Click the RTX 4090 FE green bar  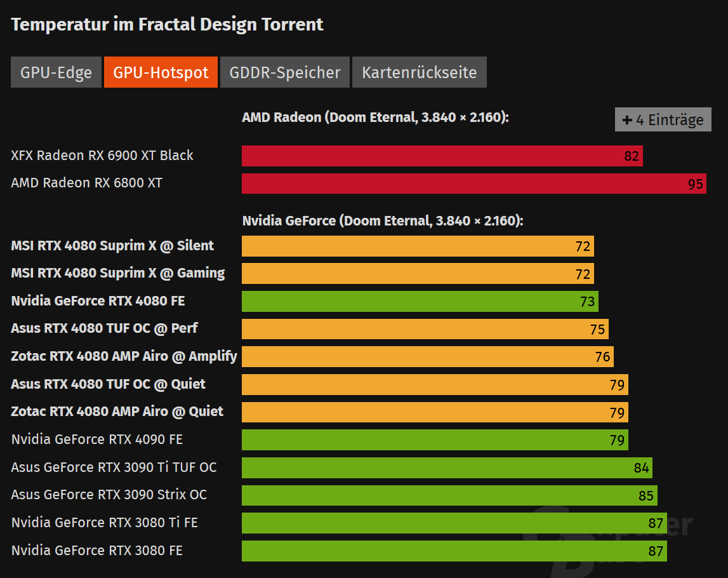435,440
